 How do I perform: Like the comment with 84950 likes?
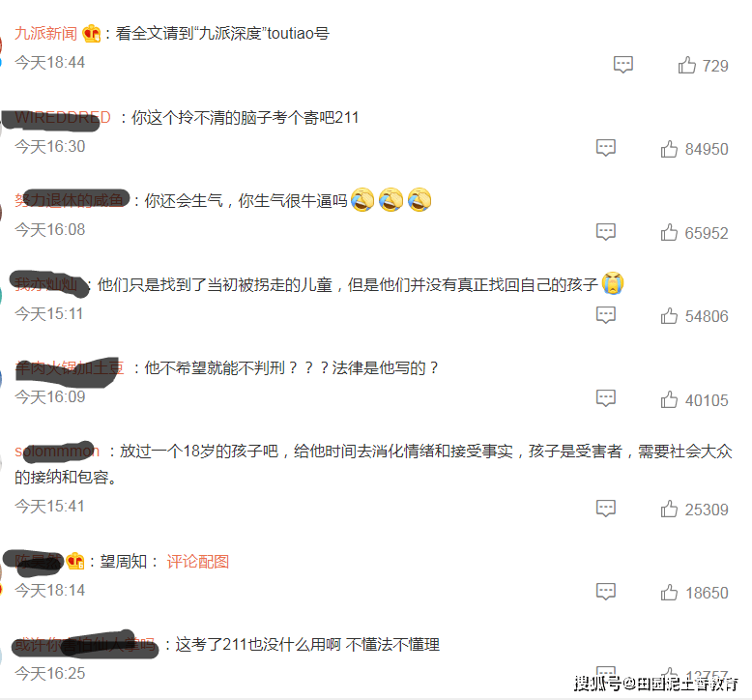[x=669, y=149]
